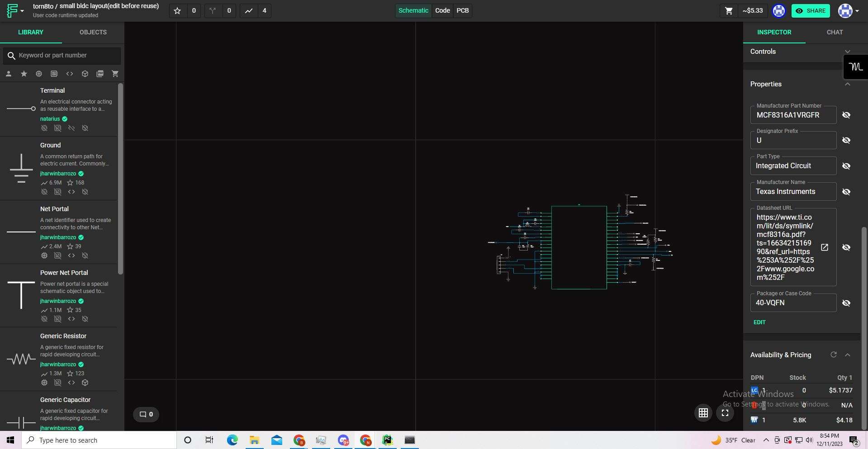Toggle visibility of Part Type property
This screenshot has width=868, height=449.
(x=846, y=166)
